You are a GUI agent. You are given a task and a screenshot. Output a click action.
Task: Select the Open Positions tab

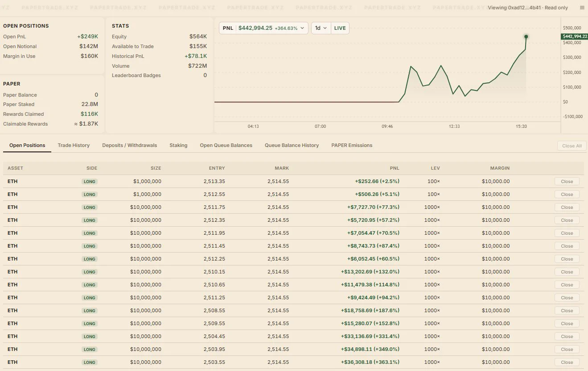[x=27, y=145]
